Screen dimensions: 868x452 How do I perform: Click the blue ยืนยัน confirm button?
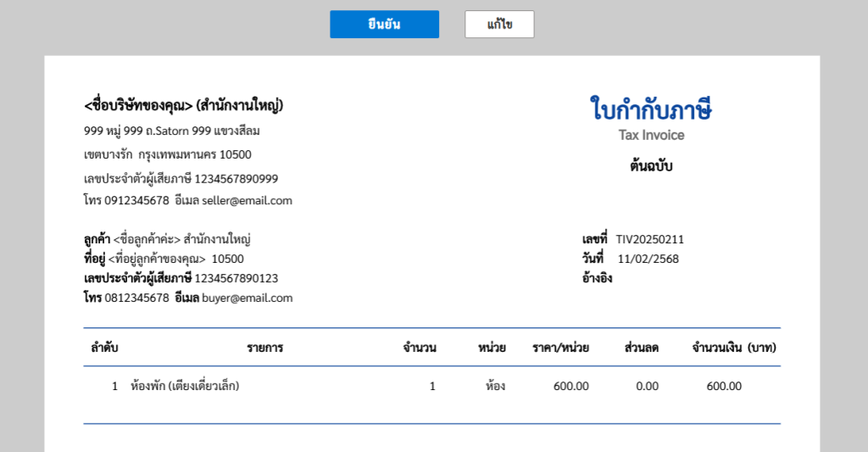[384, 25]
